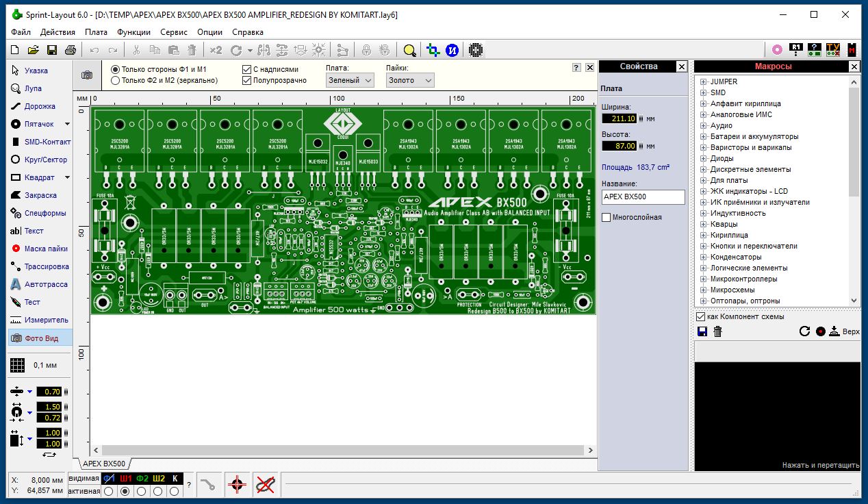868x504 pixels.
Task: Print the board using the printer icon
Action: tap(70, 50)
